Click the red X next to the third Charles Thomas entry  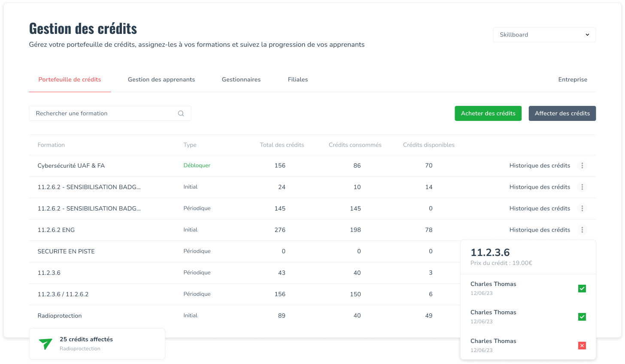click(582, 346)
